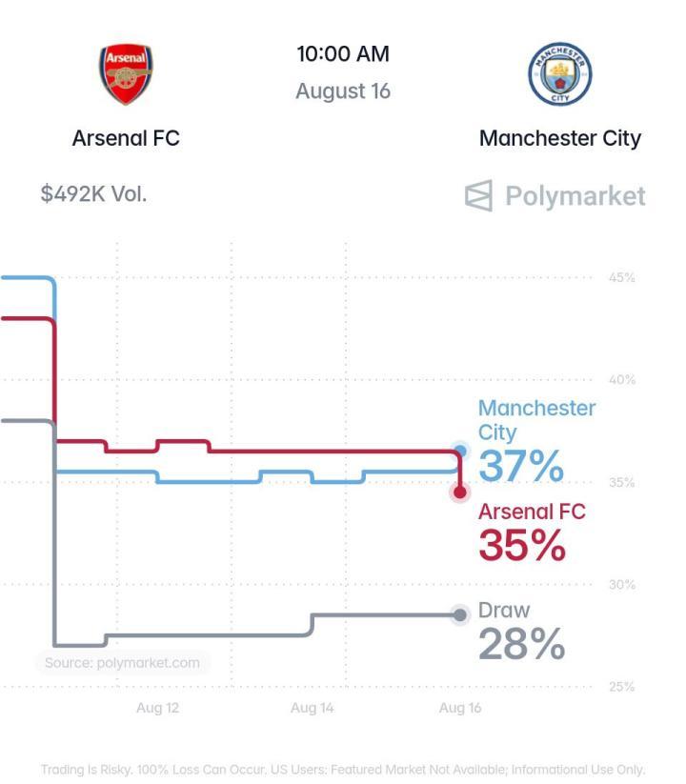Click the Manchester City crest logo
Screen dimensions: 686x784
[x=560, y=73]
